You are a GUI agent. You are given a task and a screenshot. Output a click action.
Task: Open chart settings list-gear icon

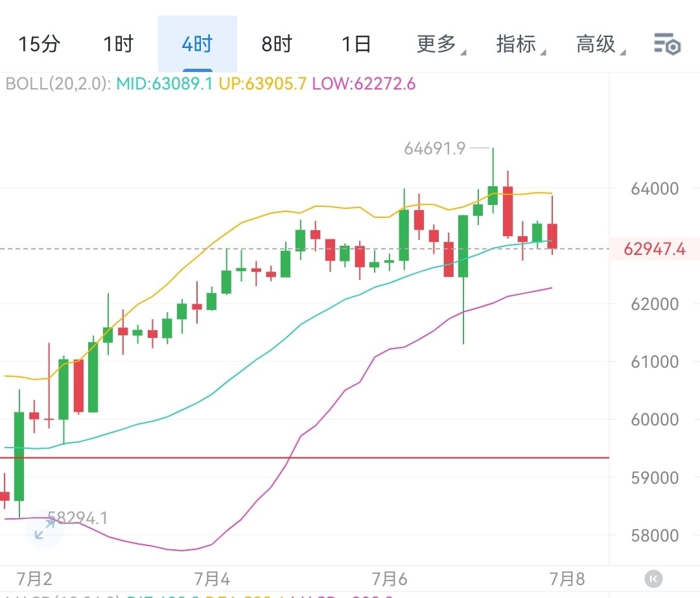click(668, 43)
